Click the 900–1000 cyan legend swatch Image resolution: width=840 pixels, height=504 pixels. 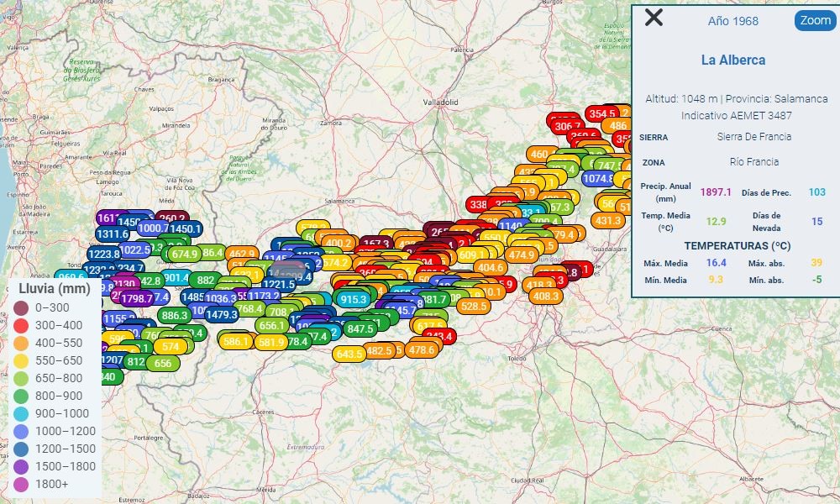click(21, 413)
